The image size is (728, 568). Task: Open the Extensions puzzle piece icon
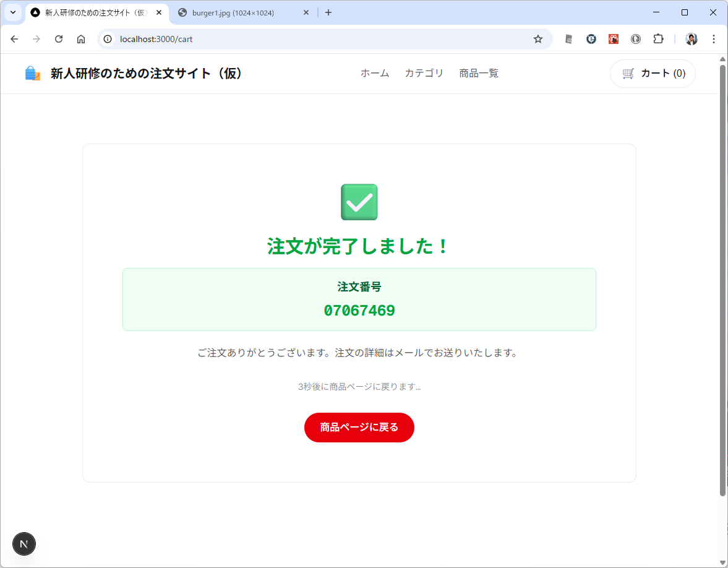click(658, 39)
